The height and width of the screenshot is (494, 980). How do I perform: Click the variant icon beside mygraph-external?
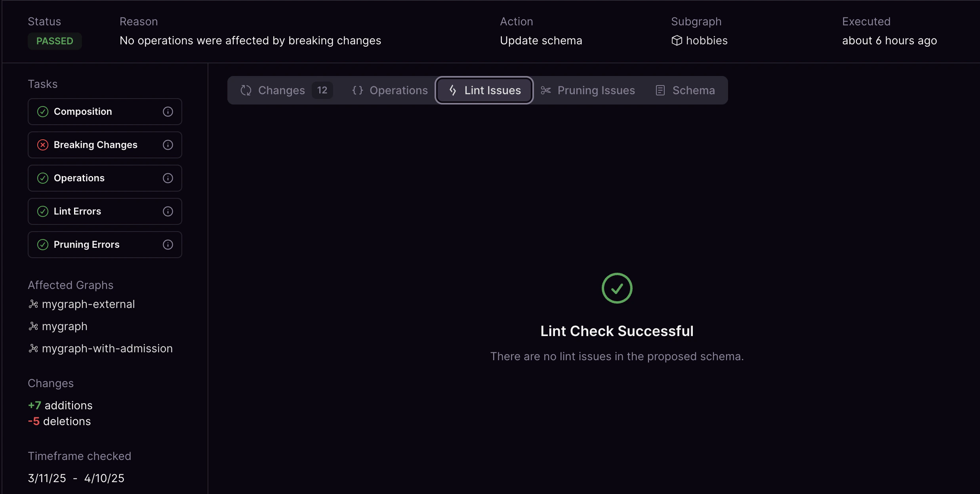pos(33,304)
